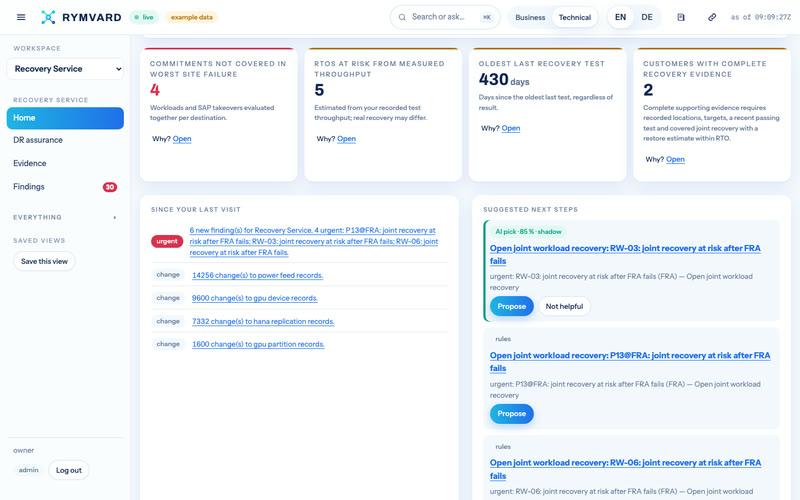Click the 430 days value

[504, 80]
